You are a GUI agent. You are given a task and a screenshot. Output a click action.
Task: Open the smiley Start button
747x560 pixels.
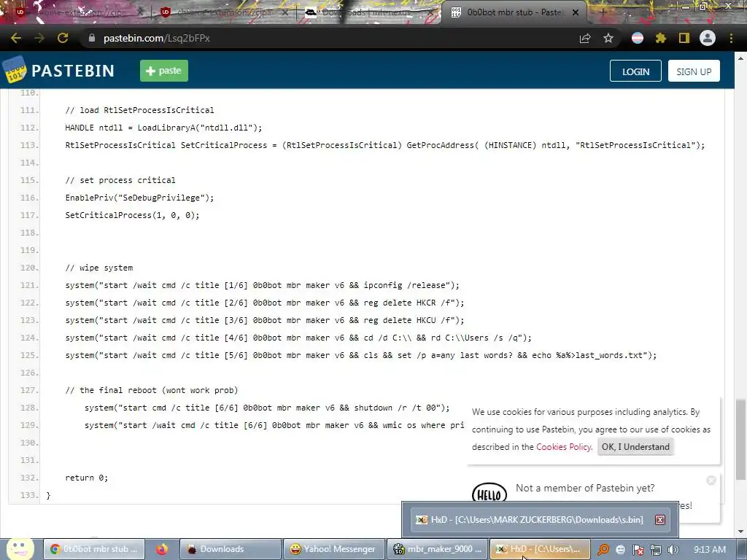[20, 548]
